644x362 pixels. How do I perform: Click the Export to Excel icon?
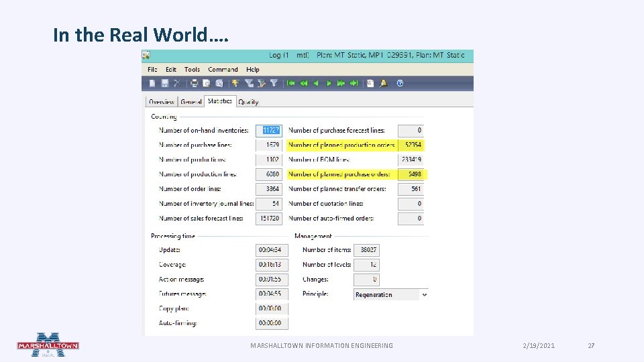click(219, 83)
